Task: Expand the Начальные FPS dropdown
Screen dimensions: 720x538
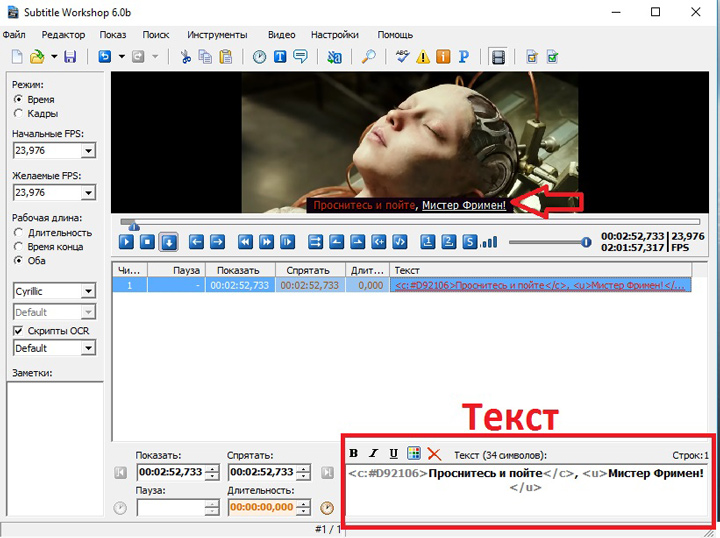Action: coord(88,151)
